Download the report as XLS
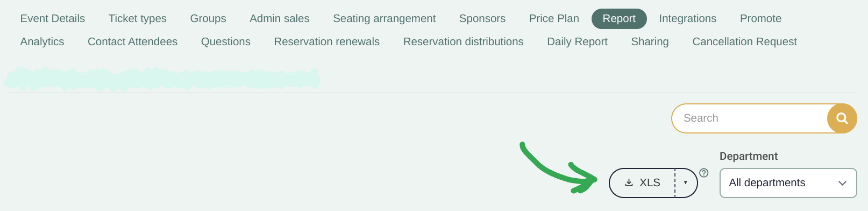The height and width of the screenshot is (211, 868). coord(642,183)
